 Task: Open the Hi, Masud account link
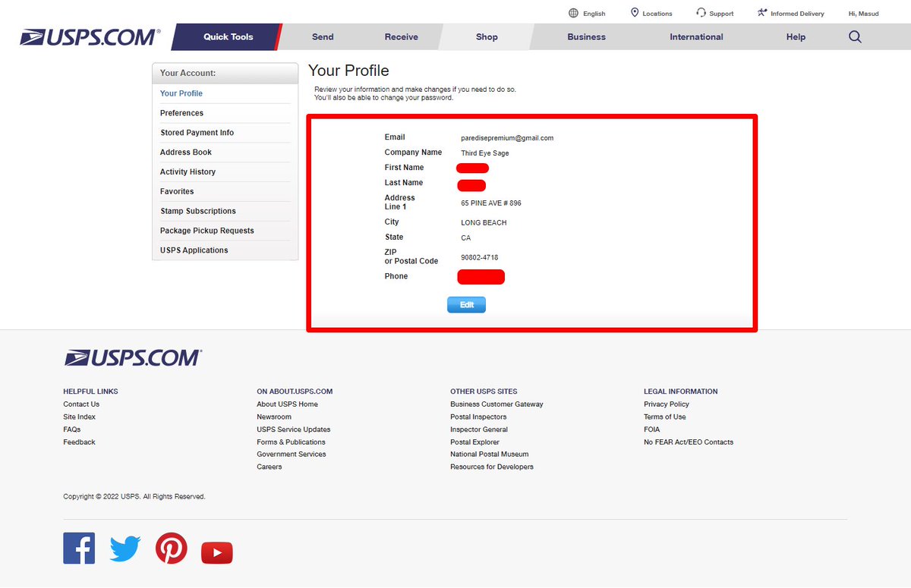pyautogui.click(x=863, y=14)
